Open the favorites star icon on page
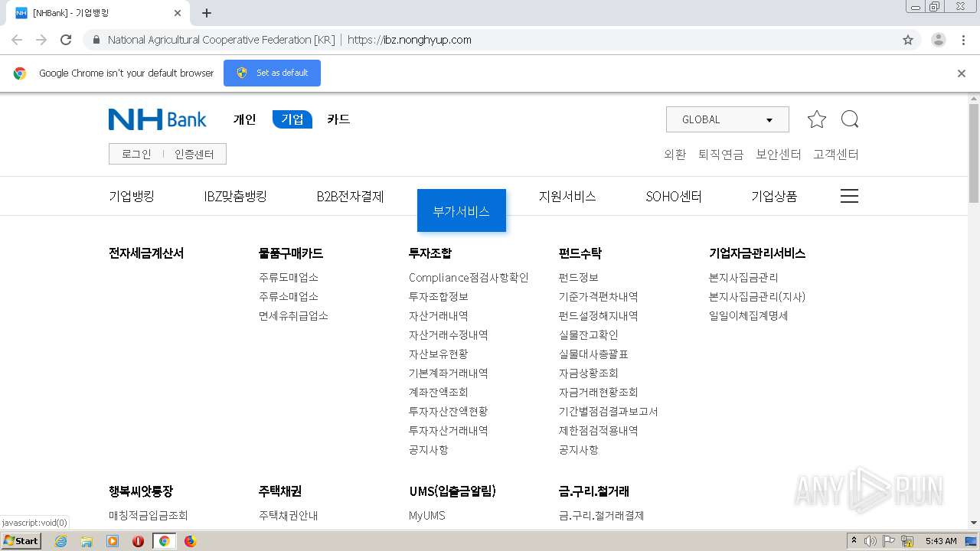 [x=817, y=119]
